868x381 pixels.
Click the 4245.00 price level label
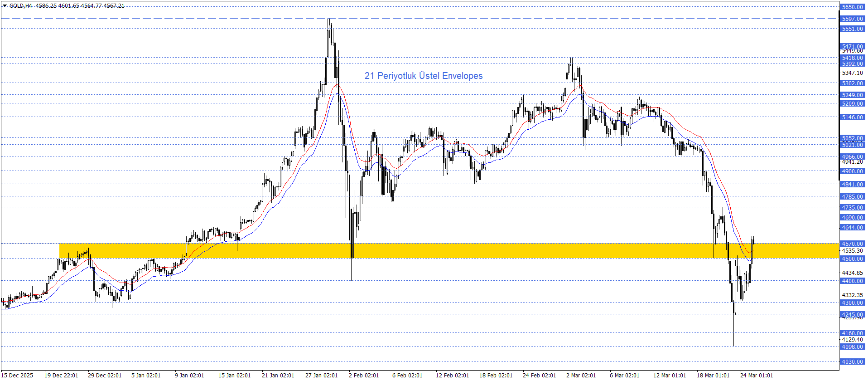[852, 315]
